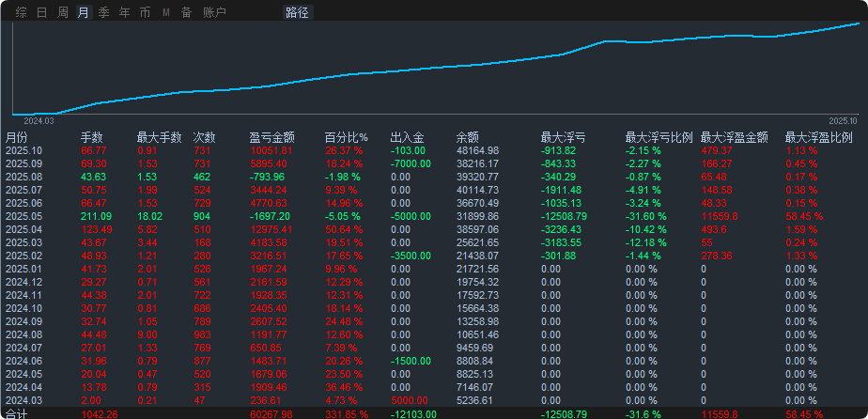Image resolution: width=868 pixels, height=419 pixels.
Task: Switch to the 周 weekly tab
Action: (63, 12)
